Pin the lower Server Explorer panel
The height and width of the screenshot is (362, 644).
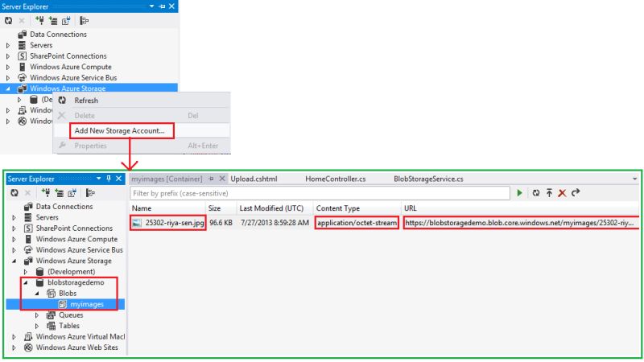click(109, 179)
